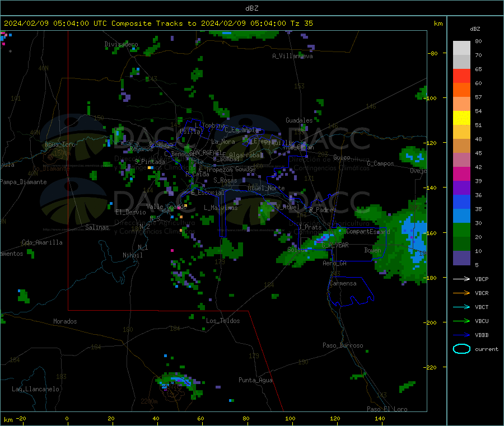Click the L_Malvinas map label
The image size is (504, 426).
click(221, 208)
